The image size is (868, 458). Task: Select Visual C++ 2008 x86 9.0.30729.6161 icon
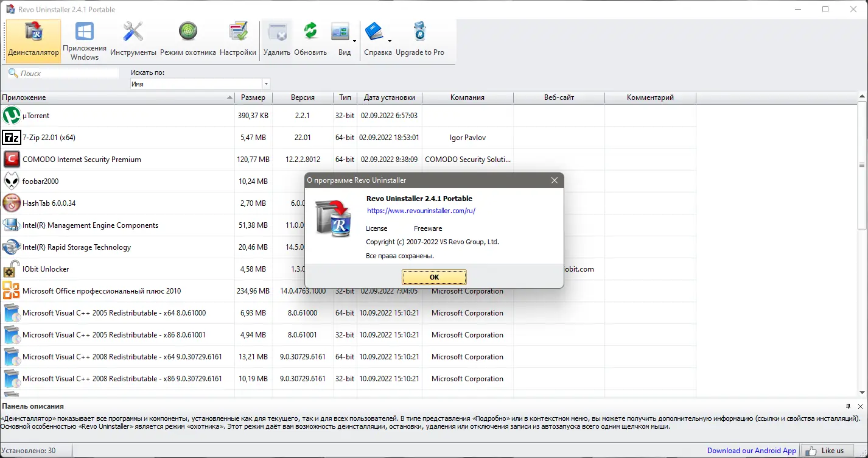[x=12, y=379]
